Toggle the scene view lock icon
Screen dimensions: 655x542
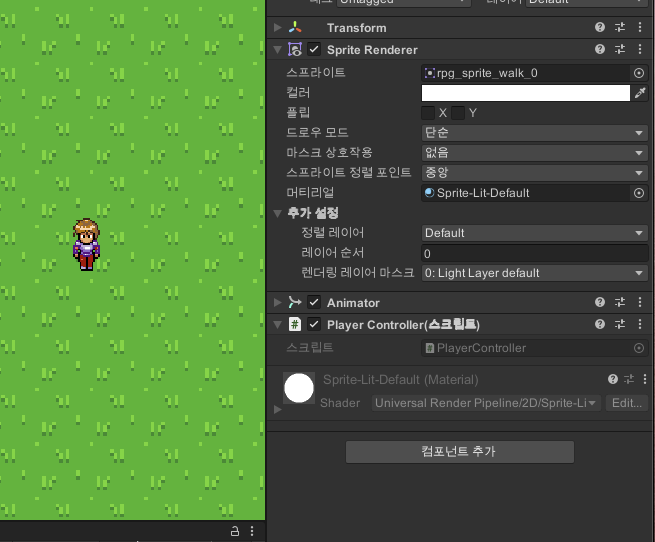tap(235, 531)
